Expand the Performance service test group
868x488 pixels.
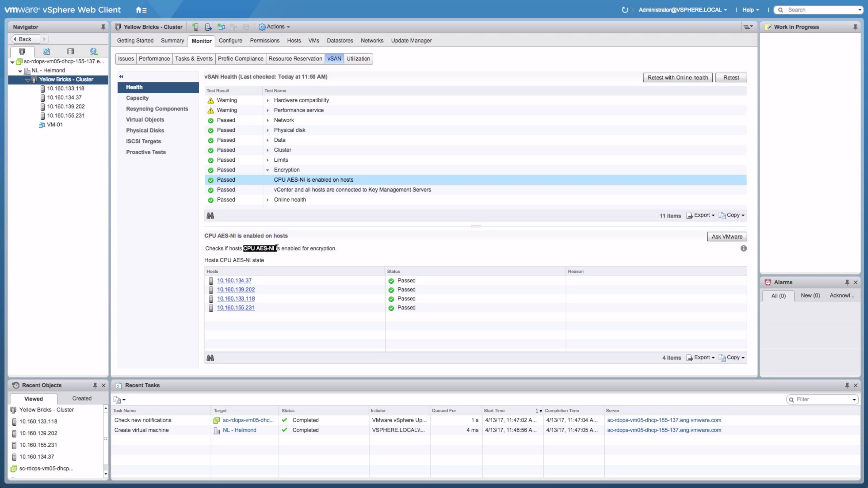click(x=268, y=110)
